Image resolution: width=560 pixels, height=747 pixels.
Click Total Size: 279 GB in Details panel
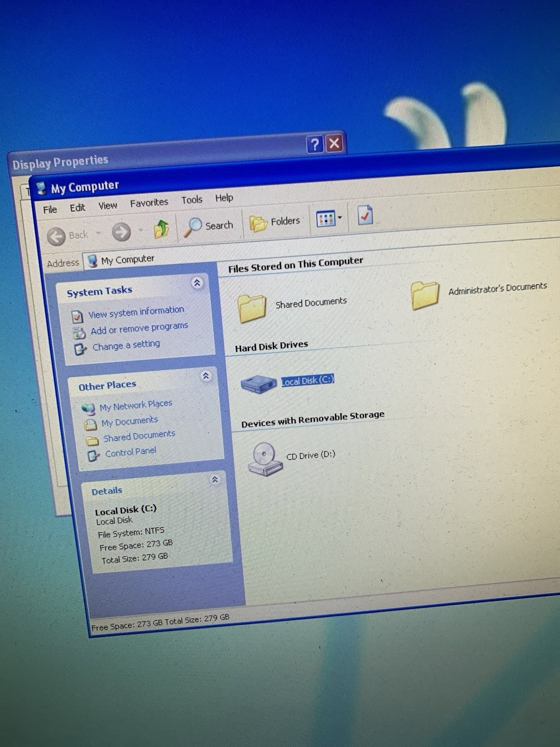pos(135,558)
